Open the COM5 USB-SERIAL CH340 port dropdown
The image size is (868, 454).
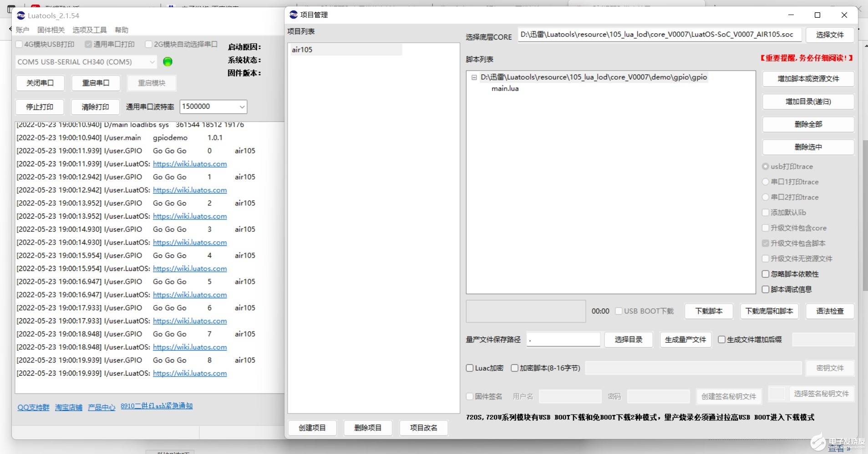click(86, 61)
